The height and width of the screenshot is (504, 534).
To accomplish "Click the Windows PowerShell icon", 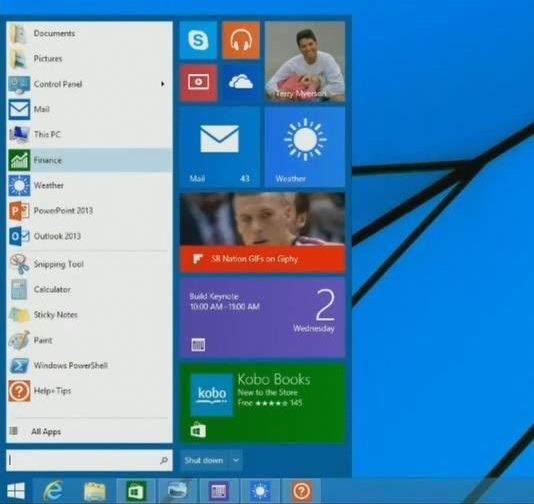I will (19, 365).
